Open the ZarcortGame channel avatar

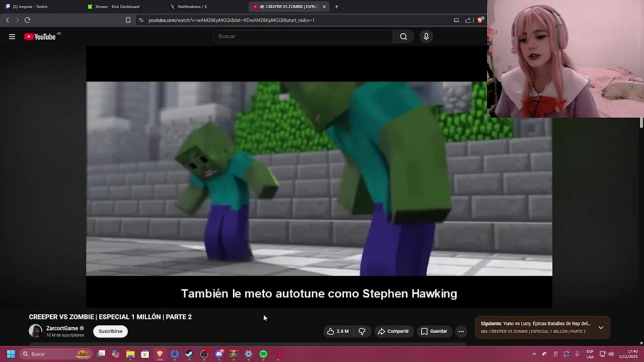pos(35,331)
